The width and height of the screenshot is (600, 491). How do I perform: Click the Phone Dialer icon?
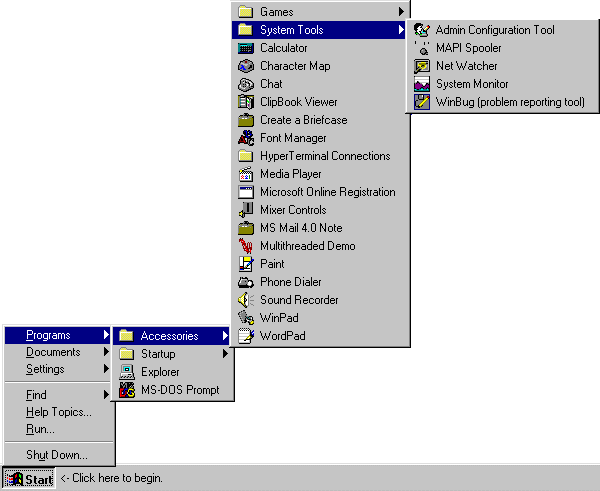tap(246, 282)
